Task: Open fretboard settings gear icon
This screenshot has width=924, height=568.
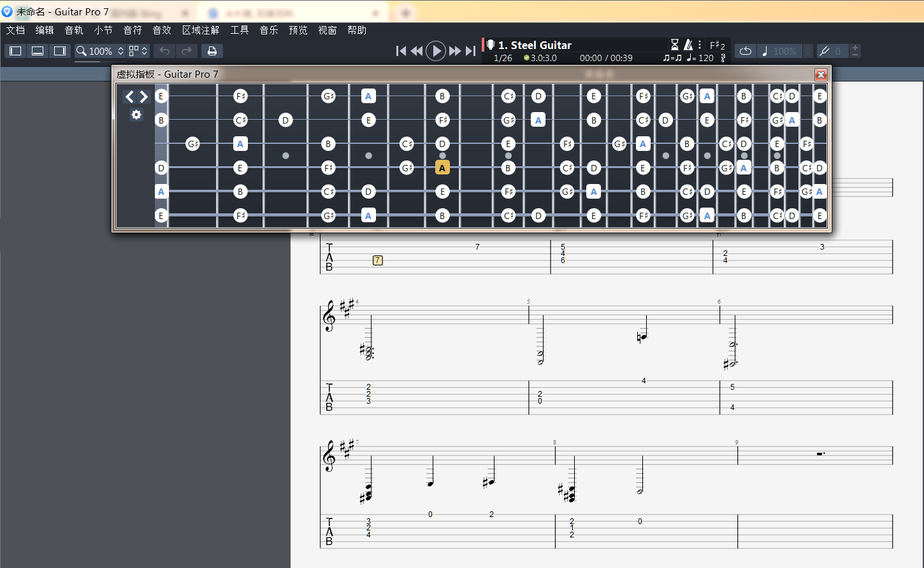Action: click(x=136, y=115)
